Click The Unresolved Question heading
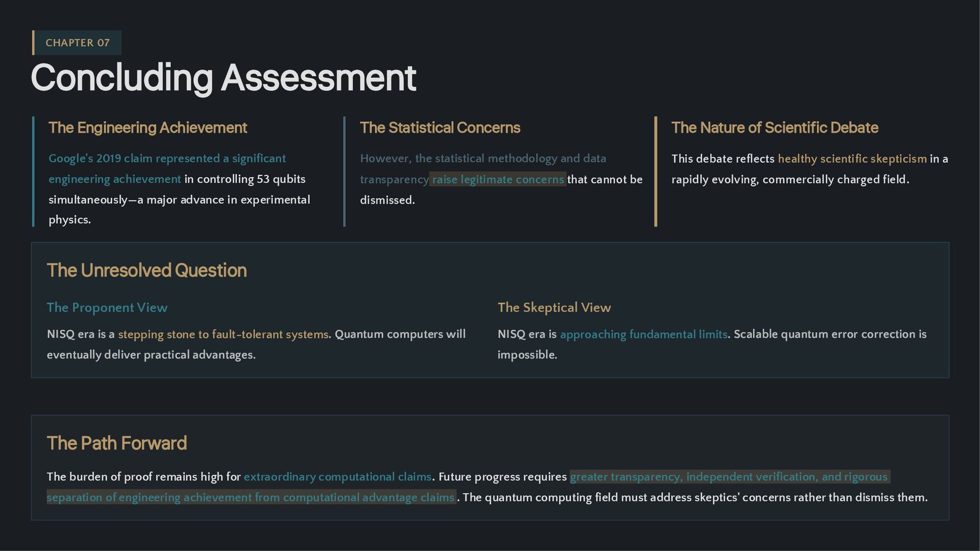The width and height of the screenshot is (980, 551). click(x=146, y=270)
